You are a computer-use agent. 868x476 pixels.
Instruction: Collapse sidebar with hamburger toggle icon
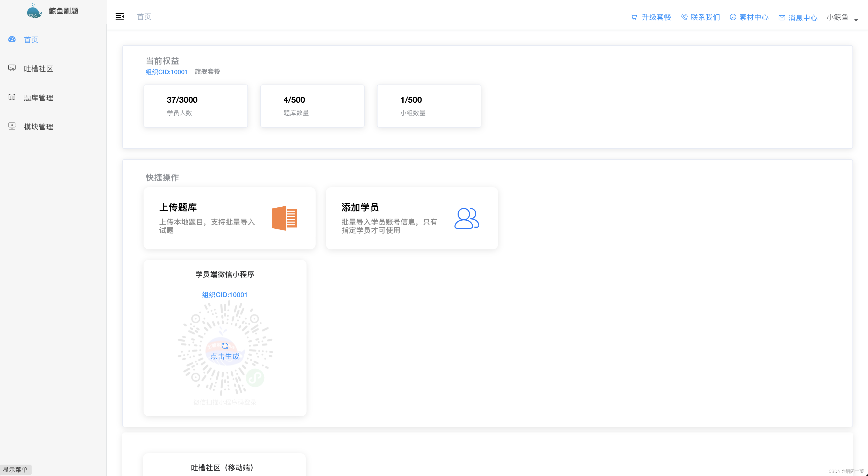[x=120, y=17]
